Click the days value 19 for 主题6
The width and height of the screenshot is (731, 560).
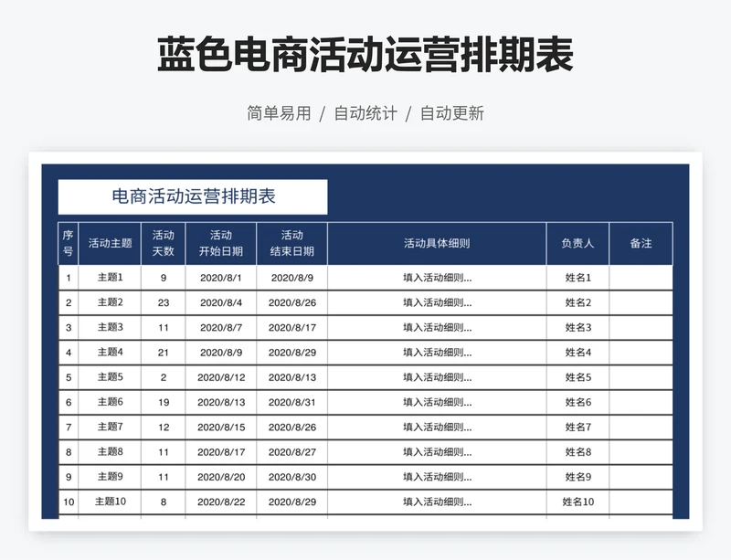[x=164, y=402]
